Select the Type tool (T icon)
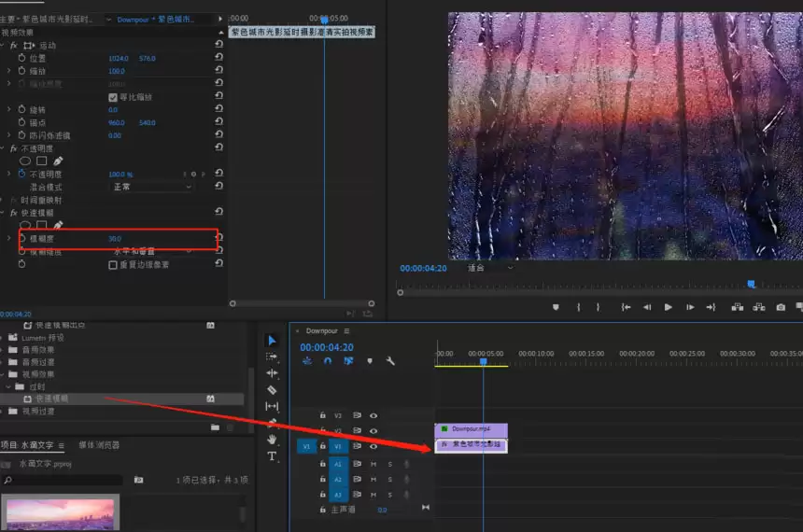 pos(272,456)
